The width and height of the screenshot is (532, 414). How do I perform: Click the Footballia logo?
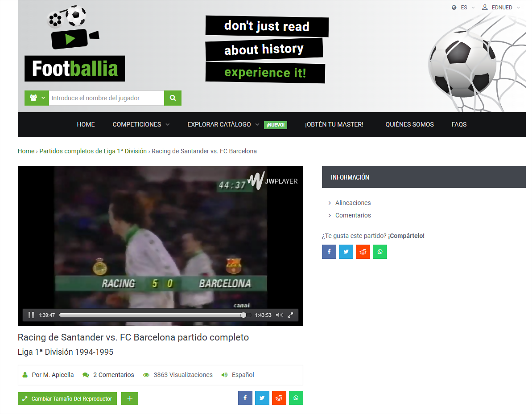pos(74,43)
